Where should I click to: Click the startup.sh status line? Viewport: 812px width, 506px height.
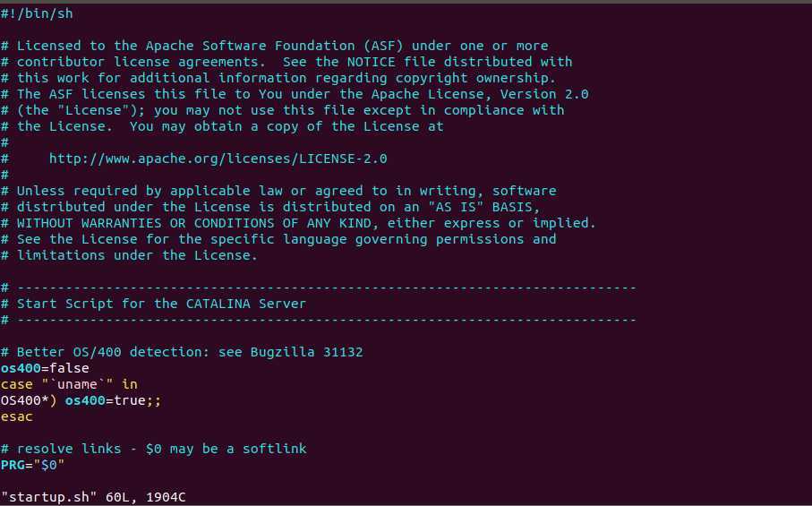click(x=93, y=497)
